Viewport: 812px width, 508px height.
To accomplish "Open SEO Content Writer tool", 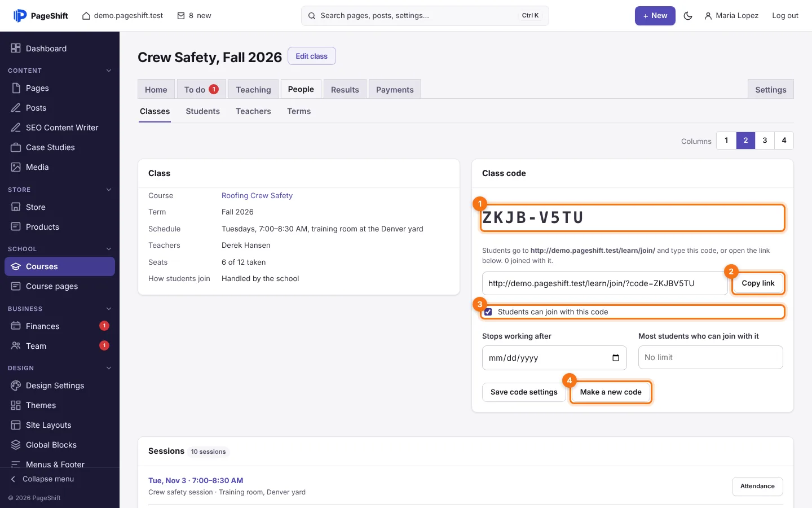I will [x=60, y=128].
